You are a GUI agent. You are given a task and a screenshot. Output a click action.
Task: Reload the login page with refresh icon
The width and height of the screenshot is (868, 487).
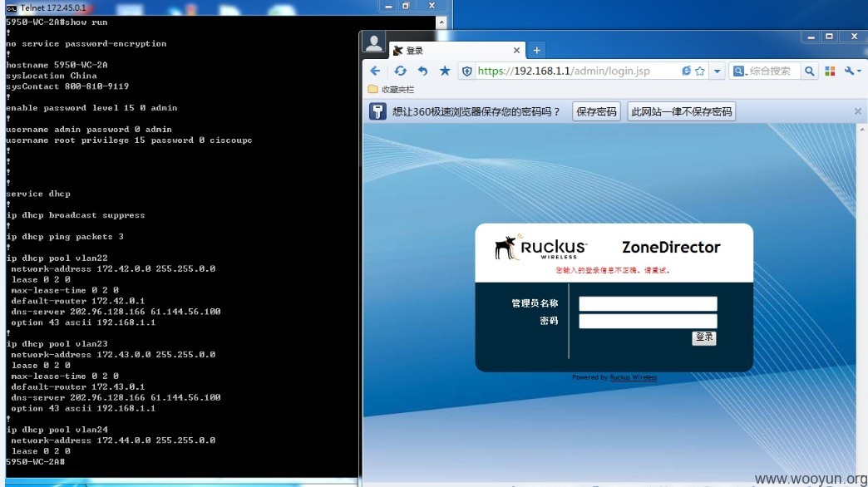400,71
